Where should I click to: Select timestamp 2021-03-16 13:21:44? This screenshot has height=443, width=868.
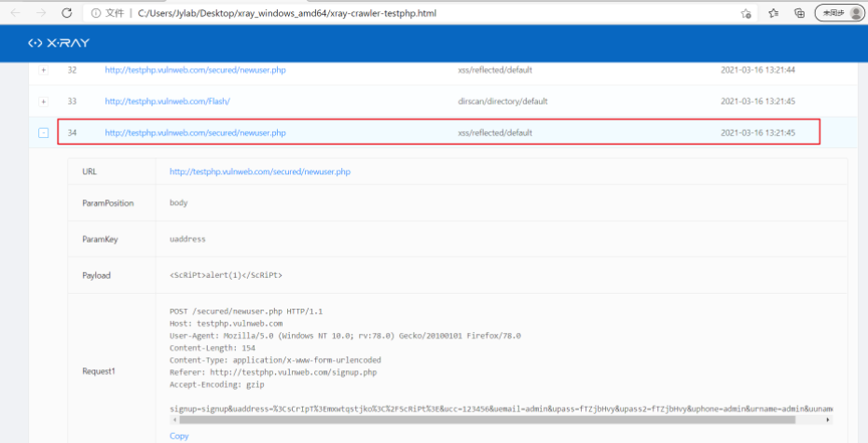[758, 70]
